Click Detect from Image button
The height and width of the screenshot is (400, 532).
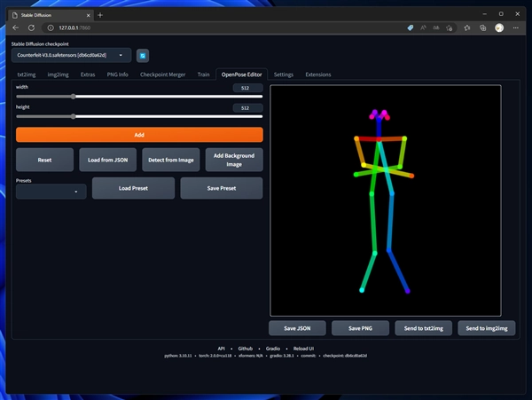pyautogui.click(x=172, y=160)
